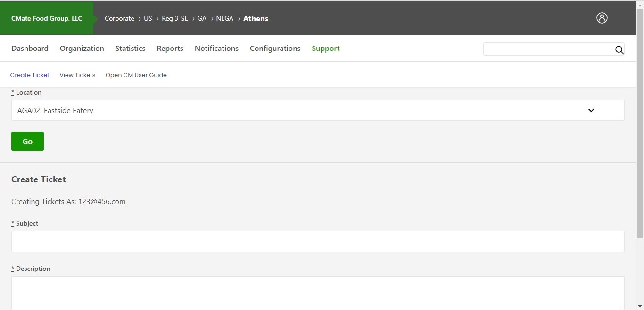Open the Corporate breadcrumb level
This screenshot has height=310, width=644.
tap(119, 18)
